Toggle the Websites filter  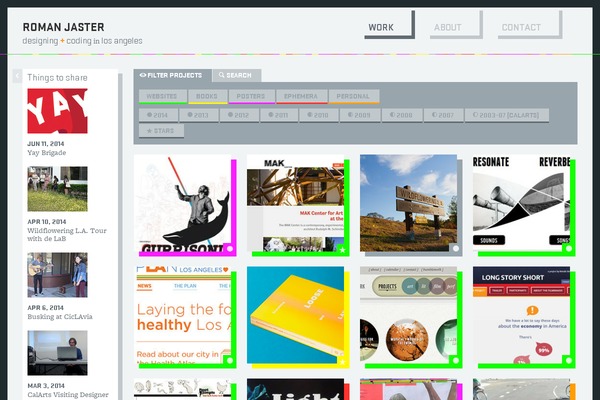pos(163,96)
